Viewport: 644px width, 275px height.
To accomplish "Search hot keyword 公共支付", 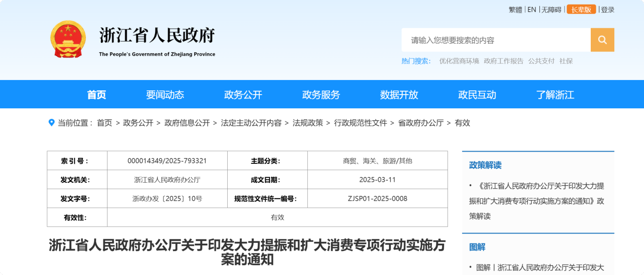I will [x=541, y=61].
